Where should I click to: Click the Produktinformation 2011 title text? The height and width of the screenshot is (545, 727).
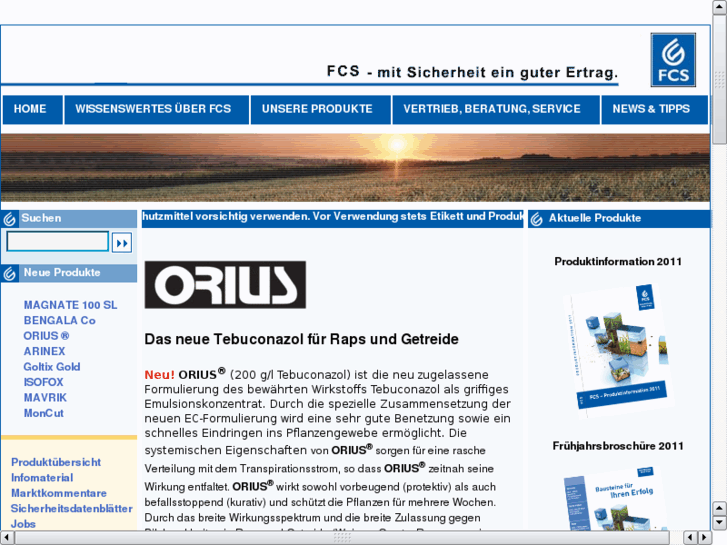[x=618, y=262]
